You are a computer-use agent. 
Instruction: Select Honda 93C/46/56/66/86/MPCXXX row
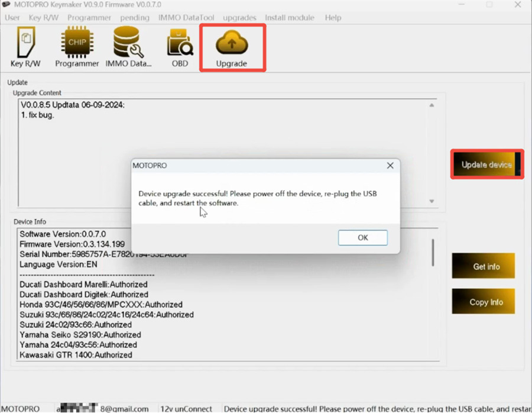click(101, 304)
